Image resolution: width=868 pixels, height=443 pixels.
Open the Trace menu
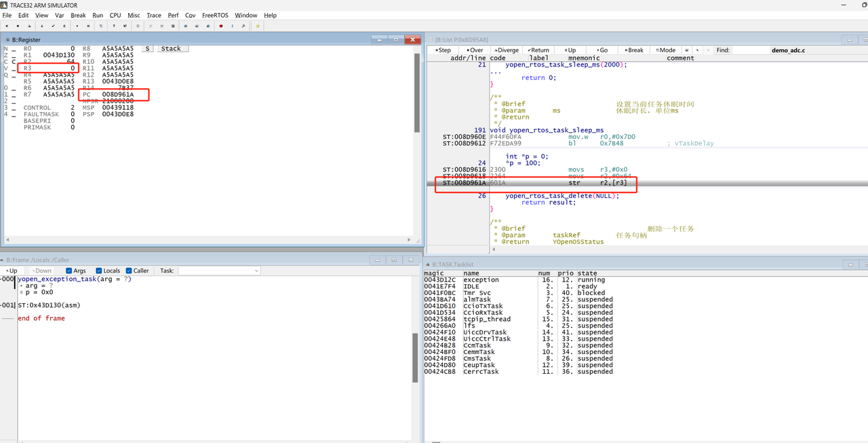[x=154, y=15]
